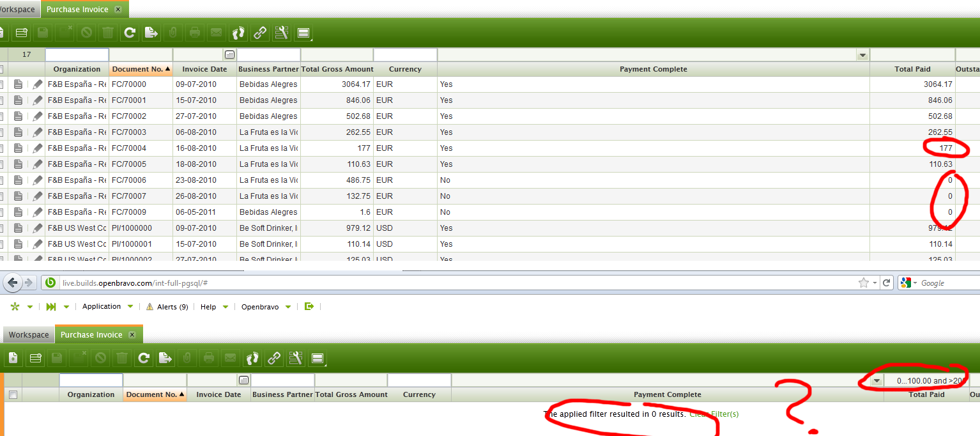Click the new-row-in-grid icon in the upper toolbar
This screenshot has height=436, width=980.
(22, 32)
